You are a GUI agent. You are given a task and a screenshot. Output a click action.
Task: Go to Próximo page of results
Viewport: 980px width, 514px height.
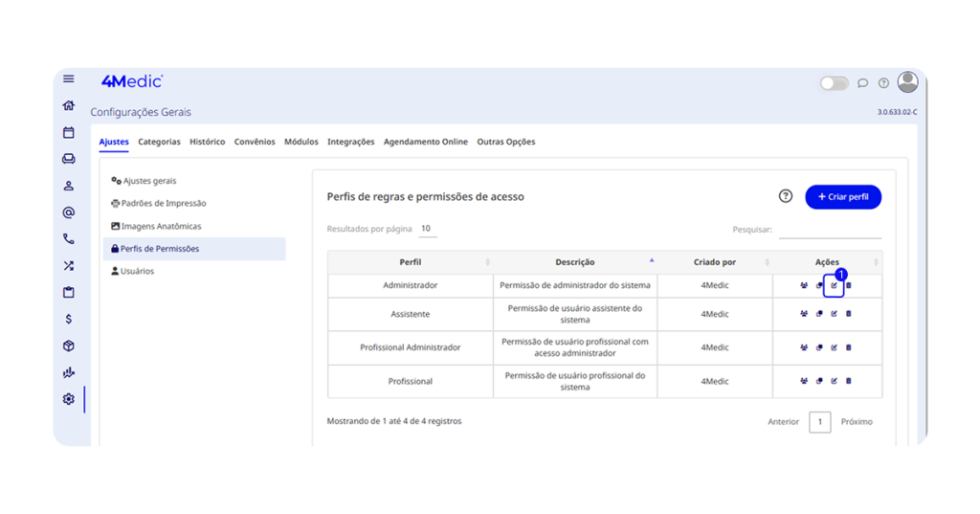click(856, 422)
